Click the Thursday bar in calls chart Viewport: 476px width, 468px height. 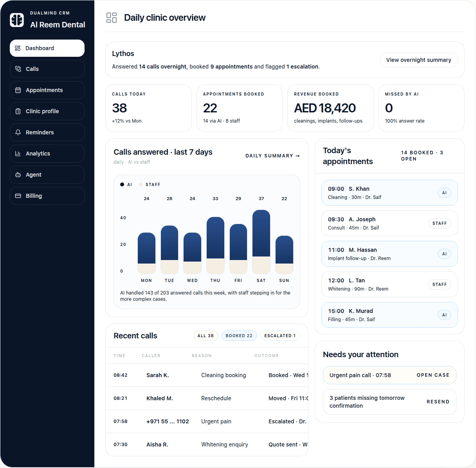[x=215, y=245]
